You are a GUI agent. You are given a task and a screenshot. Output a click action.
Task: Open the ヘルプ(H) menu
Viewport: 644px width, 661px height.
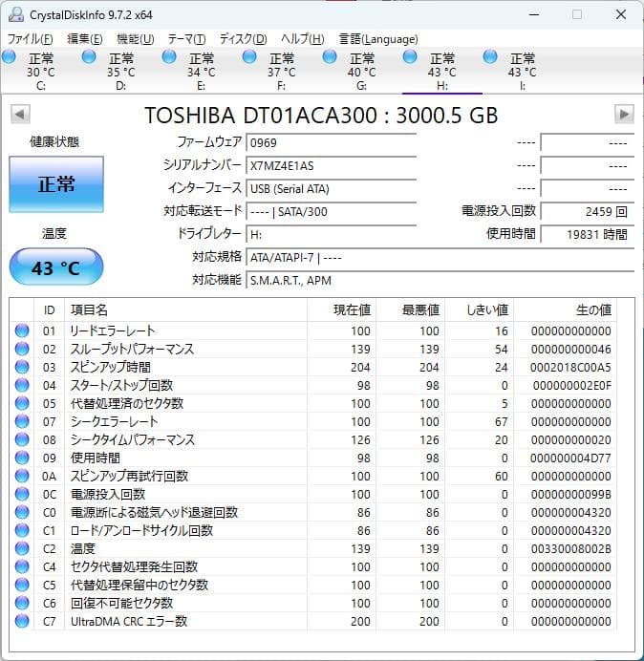point(302,39)
